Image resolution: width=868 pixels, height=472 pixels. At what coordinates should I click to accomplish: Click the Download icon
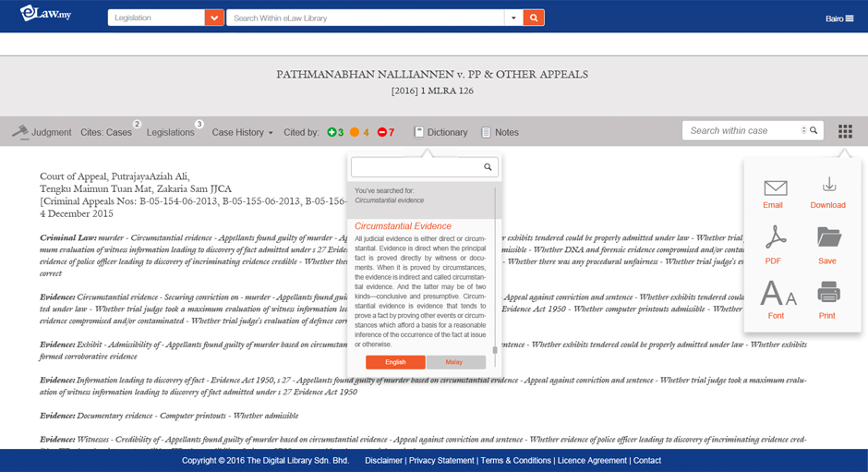pyautogui.click(x=827, y=185)
